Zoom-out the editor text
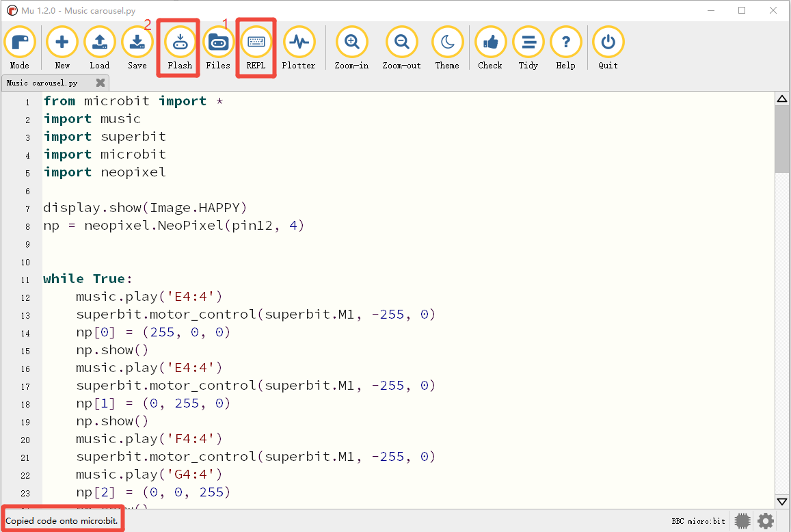This screenshot has height=532, width=791. (401, 48)
